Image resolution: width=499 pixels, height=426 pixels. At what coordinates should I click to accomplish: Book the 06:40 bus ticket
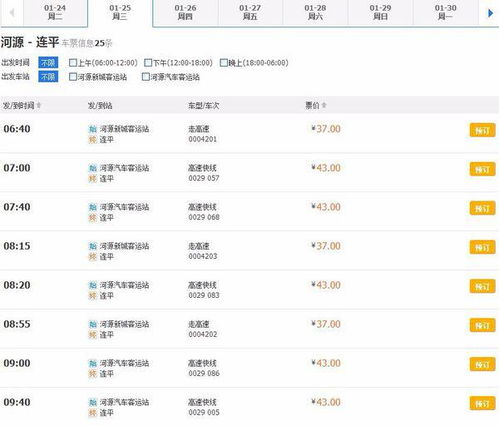click(482, 130)
